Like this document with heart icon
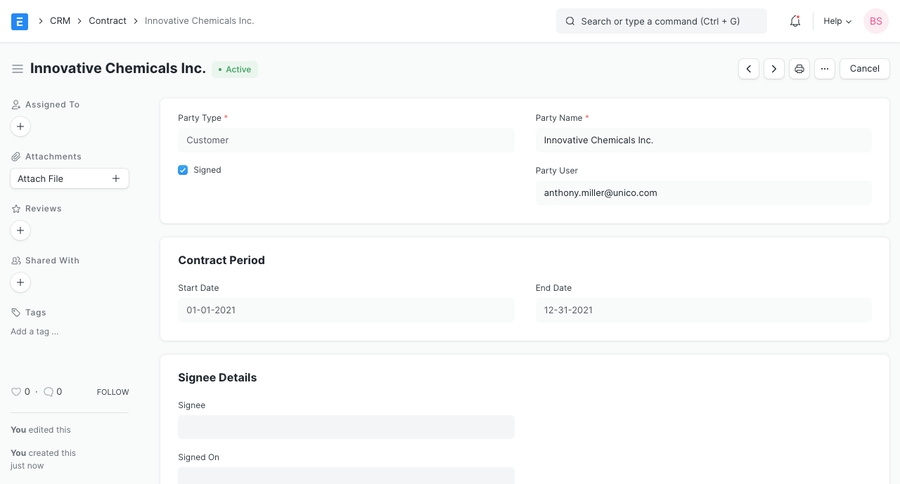 click(16, 392)
